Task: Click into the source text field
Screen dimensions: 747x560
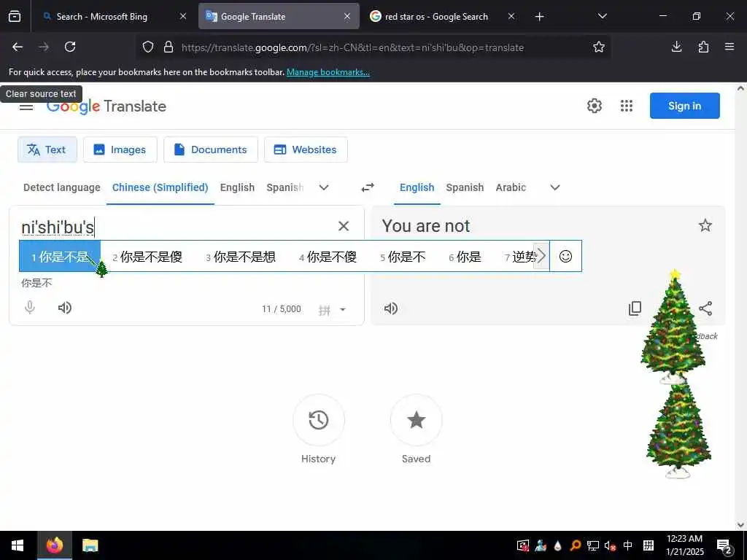Action: coord(177,227)
